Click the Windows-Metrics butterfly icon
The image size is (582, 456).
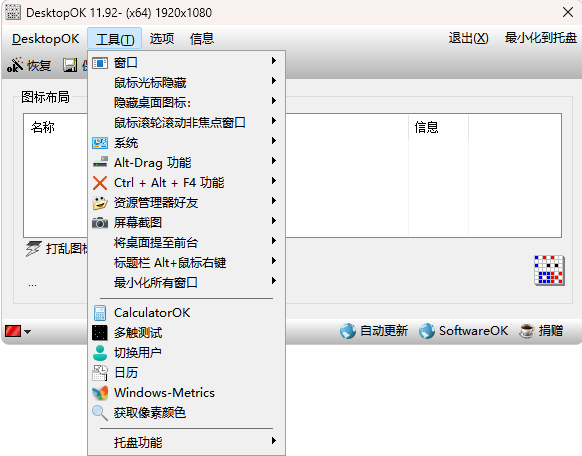(100, 393)
